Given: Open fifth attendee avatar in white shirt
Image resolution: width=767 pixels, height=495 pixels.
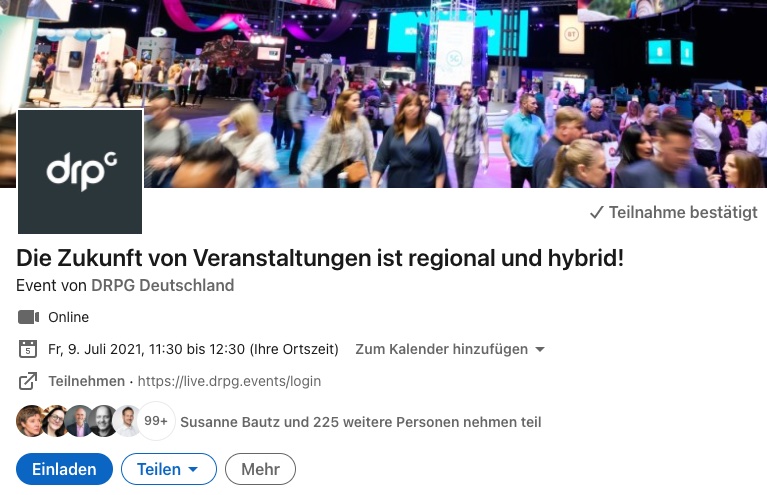Looking at the screenshot, I should 127,421.
